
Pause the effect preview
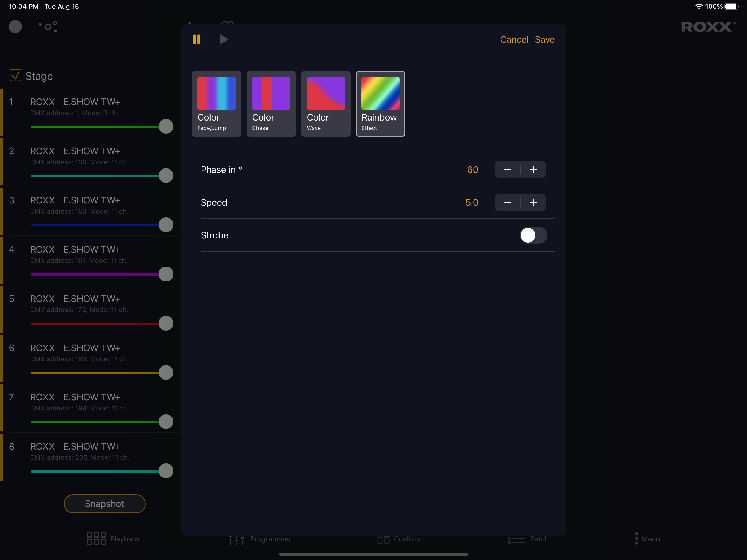[197, 40]
